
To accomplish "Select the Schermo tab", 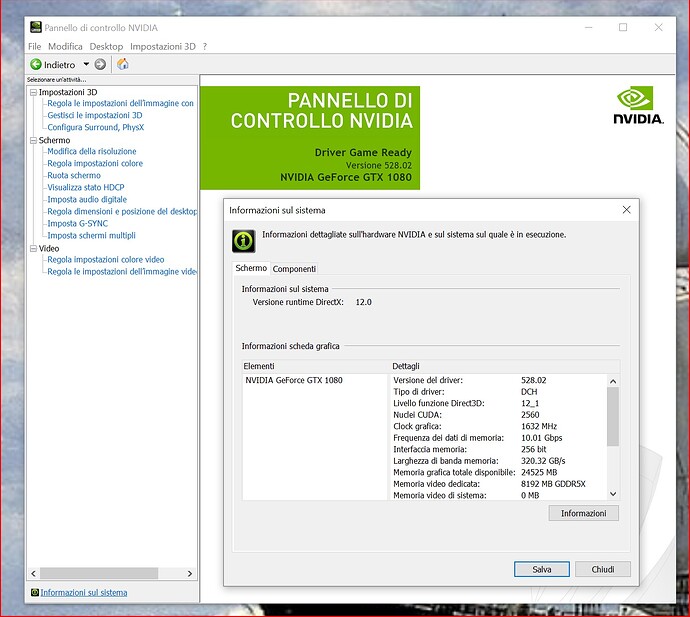I will click(x=251, y=268).
